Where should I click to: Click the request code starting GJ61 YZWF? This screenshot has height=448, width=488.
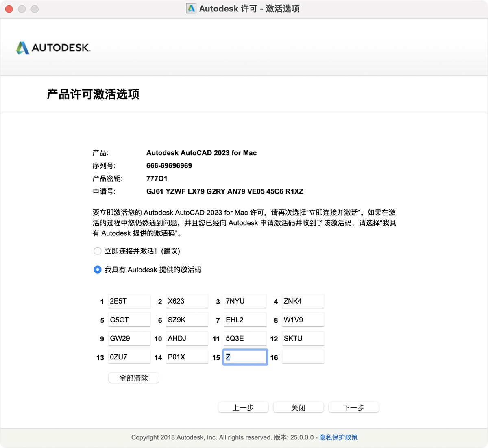coord(225,191)
